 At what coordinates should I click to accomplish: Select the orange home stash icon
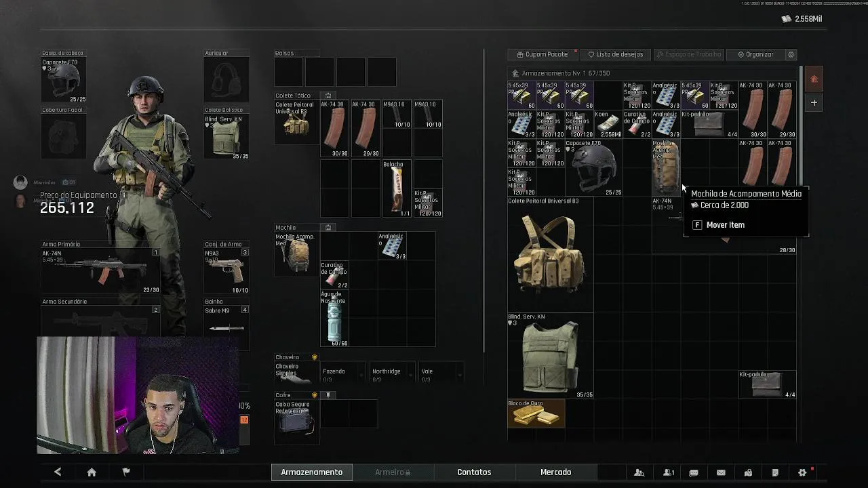(x=814, y=79)
